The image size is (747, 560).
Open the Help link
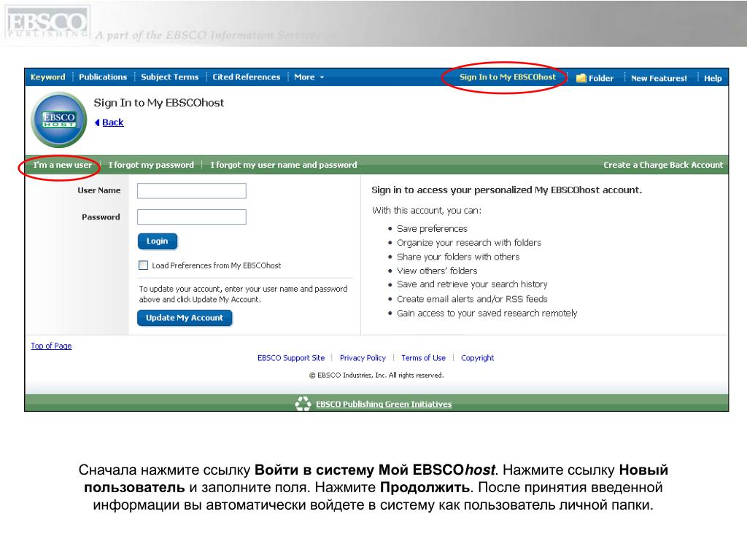pos(713,78)
